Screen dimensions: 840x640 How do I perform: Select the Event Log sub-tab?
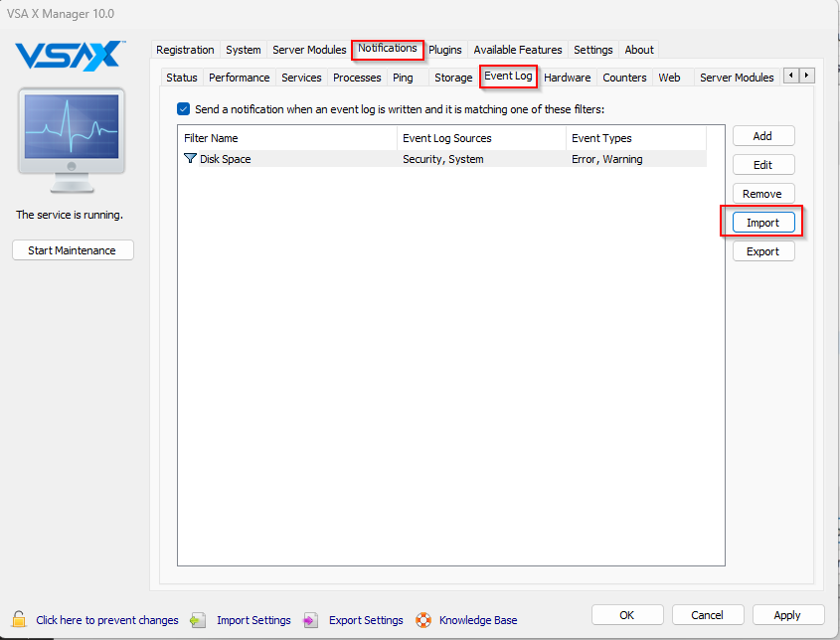[508, 77]
